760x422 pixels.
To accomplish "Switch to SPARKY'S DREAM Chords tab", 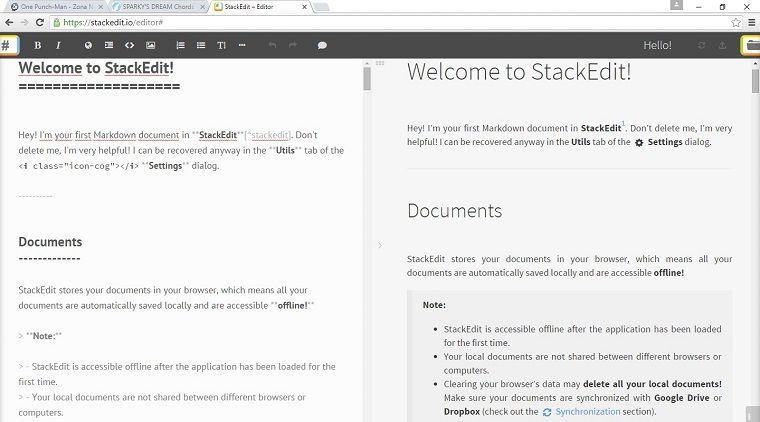I will point(158,7).
